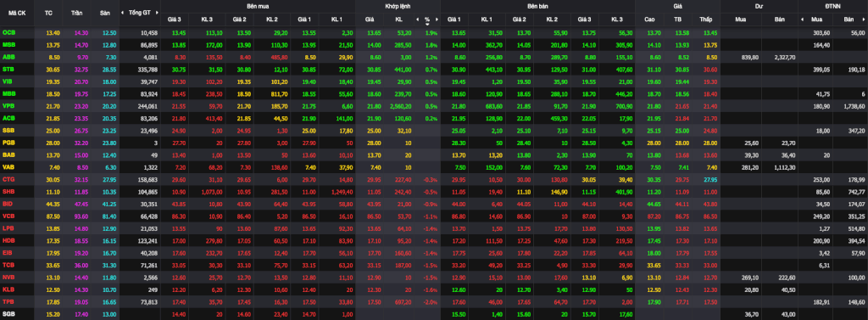Click the TB average price header
Screen dimensions: 868x320
click(677, 20)
